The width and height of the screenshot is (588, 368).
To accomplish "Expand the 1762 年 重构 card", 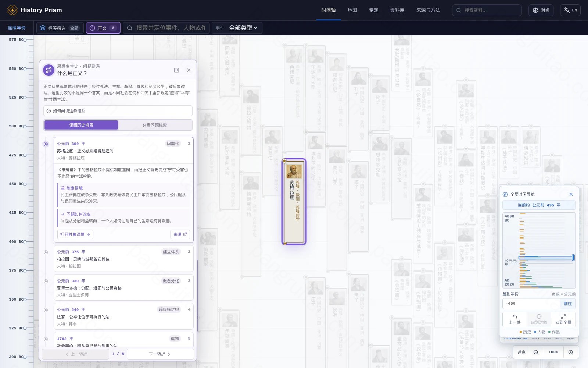I will [x=123, y=340].
